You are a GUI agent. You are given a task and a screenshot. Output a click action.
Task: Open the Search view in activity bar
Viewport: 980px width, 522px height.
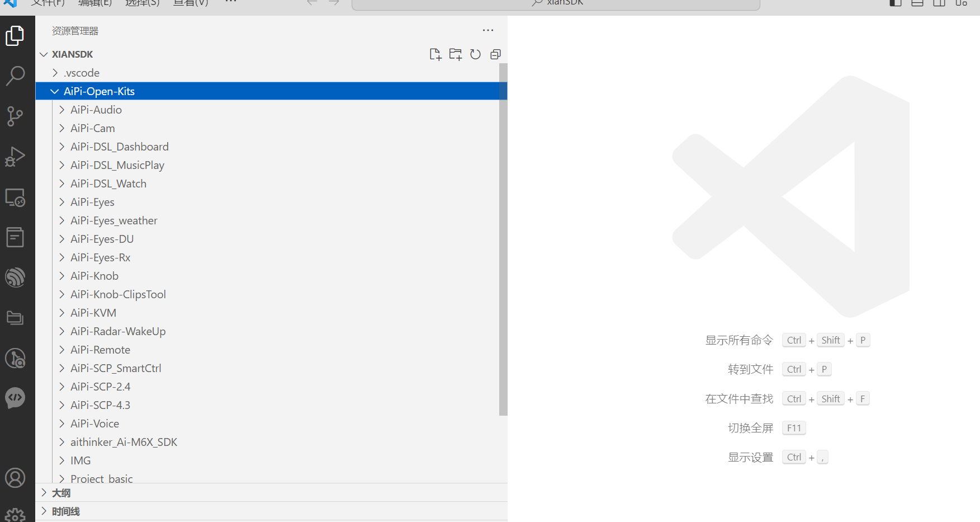click(x=15, y=76)
